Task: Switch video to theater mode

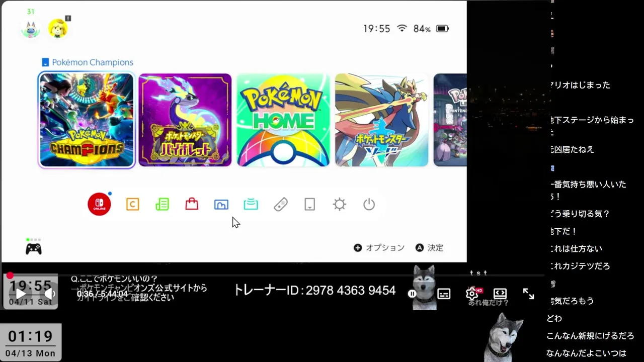Action: 500,293
